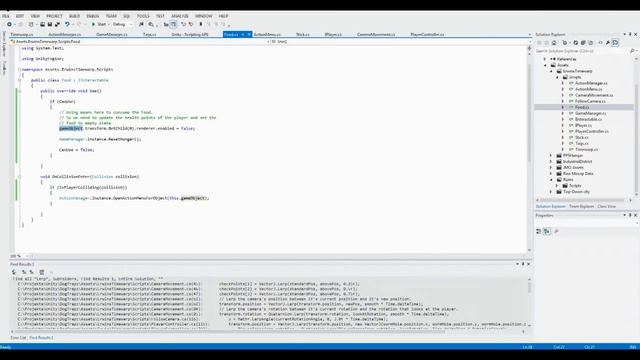Select the Top-Down city folder
The image size is (640, 360).
tap(576, 192)
